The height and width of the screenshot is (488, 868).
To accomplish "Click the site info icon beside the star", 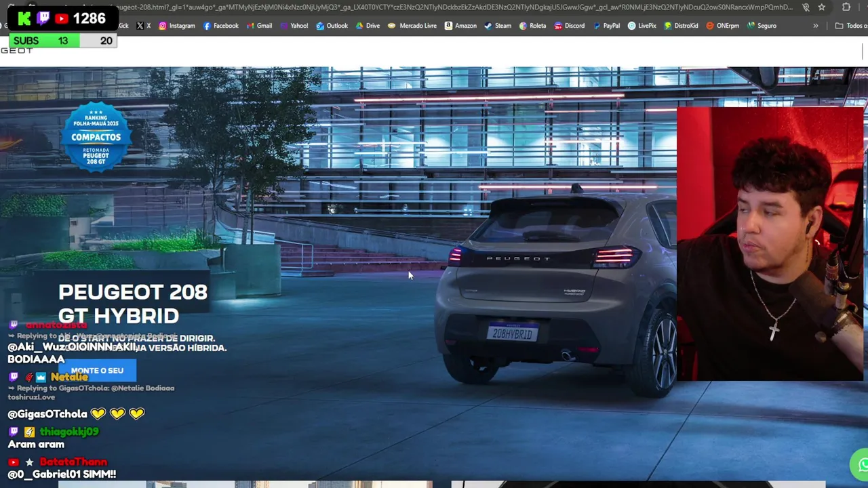I will [x=806, y=7].
